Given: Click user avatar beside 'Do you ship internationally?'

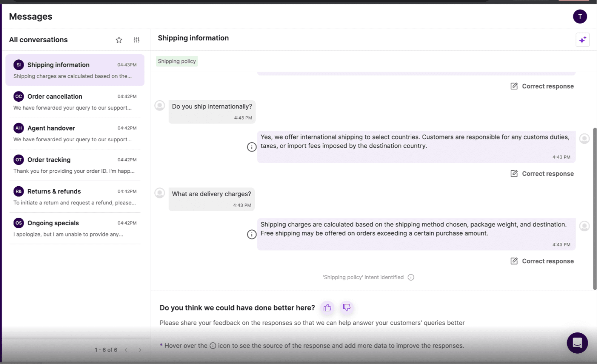Looking at the screenshot, I should (x=160, y=106).
